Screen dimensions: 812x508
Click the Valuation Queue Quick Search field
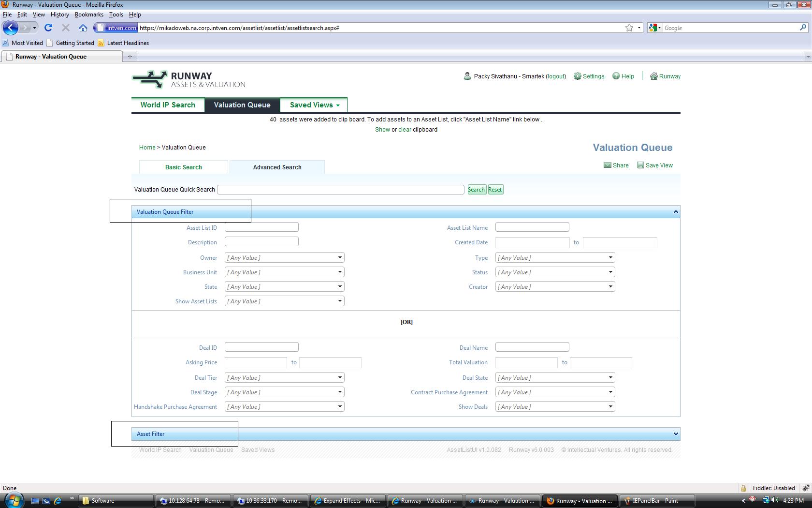pyautogui.click(x=341, y=190)
